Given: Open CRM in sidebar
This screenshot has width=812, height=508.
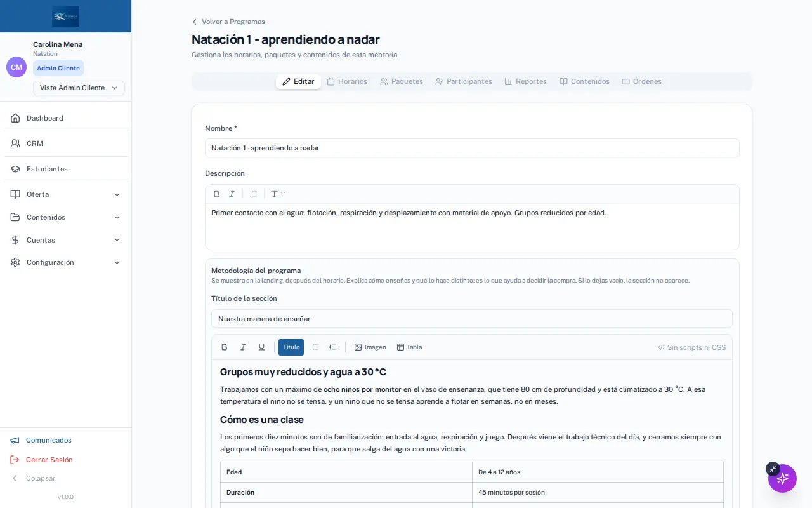Looking at the screenshot, I should [x=66, y=144].
